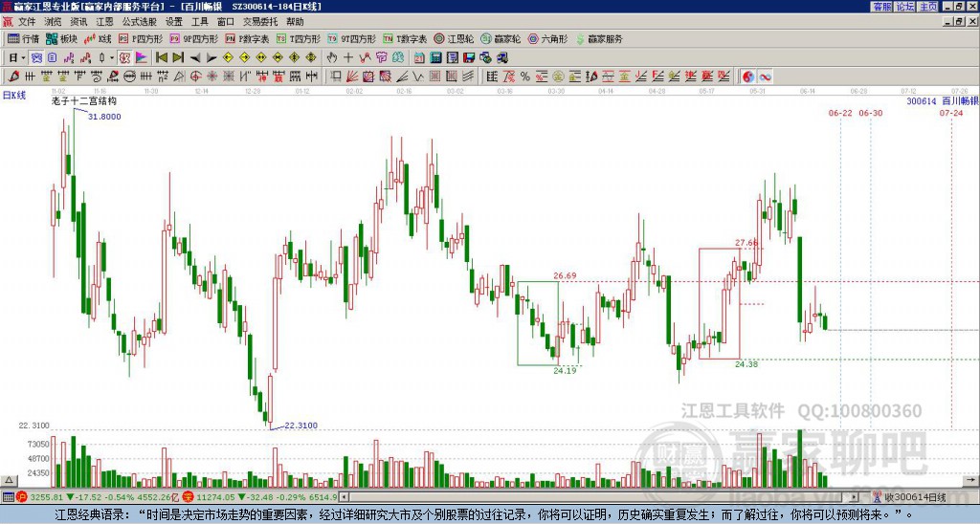
Task: Open the 交易委托 menu
Action: pyautogui.click(x=260, y=22)
